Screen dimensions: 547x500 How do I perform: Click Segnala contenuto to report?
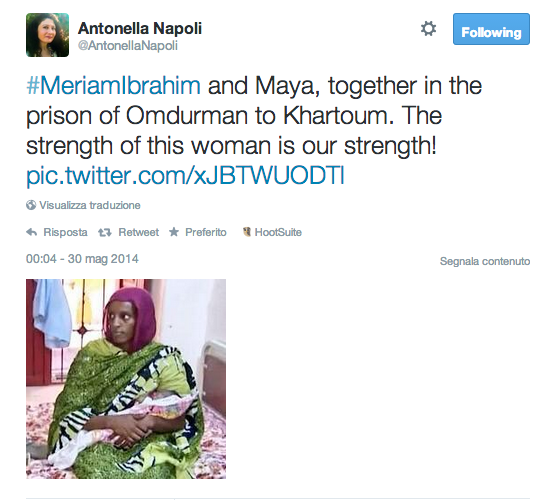tap(485, 261)
